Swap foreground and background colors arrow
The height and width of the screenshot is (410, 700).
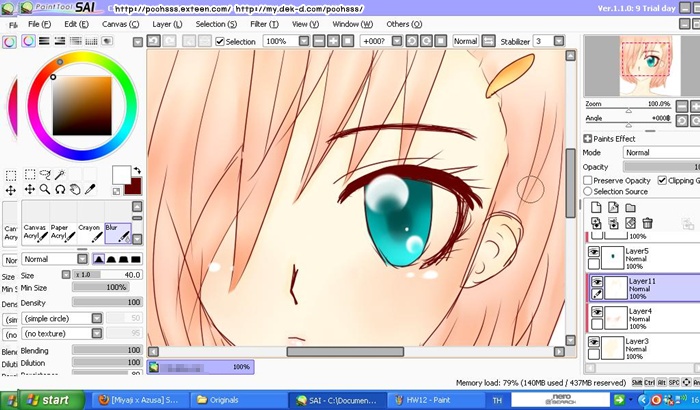pyautogui.click(x=138, y=170)
